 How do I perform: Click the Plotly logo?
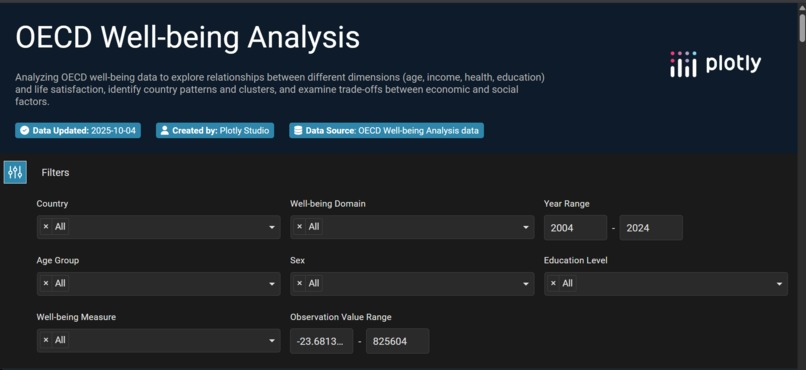[716, 64]
